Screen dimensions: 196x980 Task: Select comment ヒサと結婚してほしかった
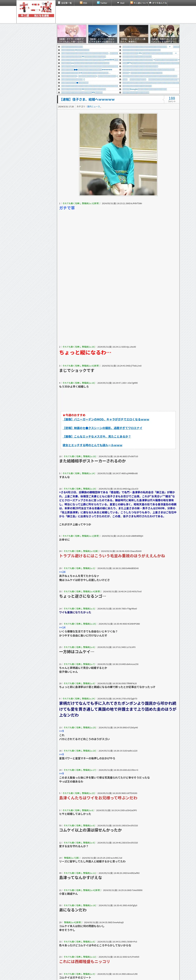(75, 814)
